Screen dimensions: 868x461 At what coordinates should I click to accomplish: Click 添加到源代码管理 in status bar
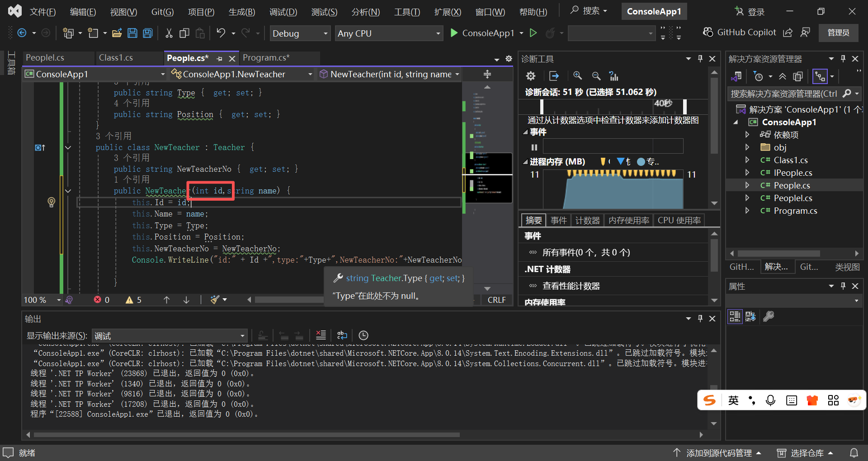(717, 453)
